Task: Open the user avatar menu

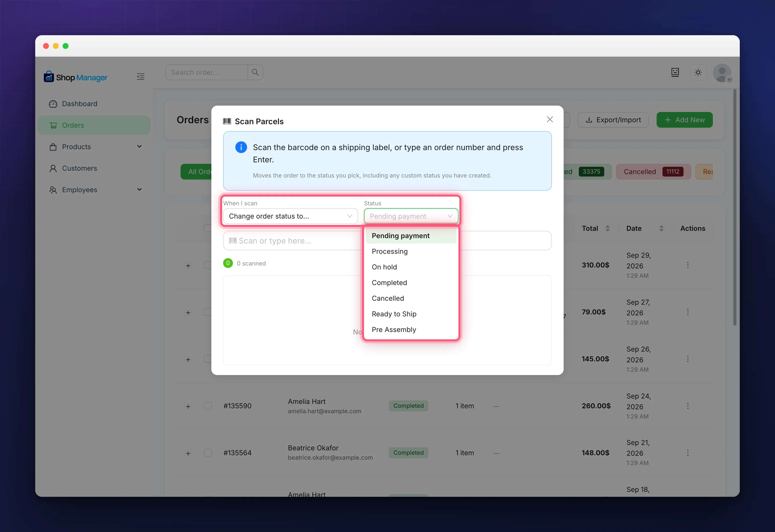Action: click(x=722, y=73)
